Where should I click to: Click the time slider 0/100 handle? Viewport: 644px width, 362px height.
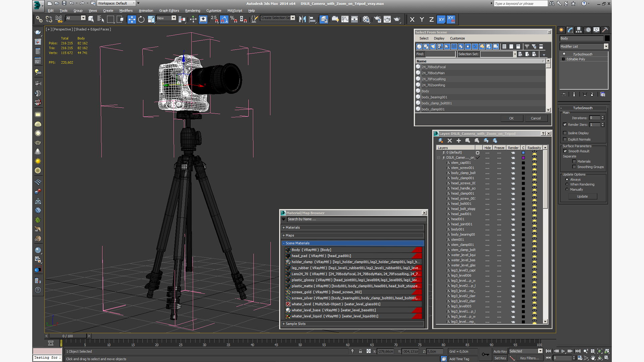[x=68, y=336]
